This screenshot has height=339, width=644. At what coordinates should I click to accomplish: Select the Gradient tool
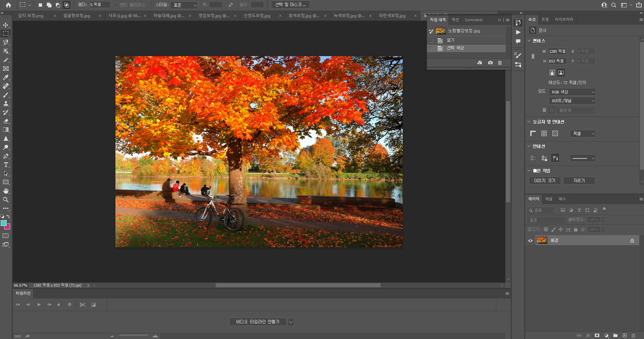6,130
